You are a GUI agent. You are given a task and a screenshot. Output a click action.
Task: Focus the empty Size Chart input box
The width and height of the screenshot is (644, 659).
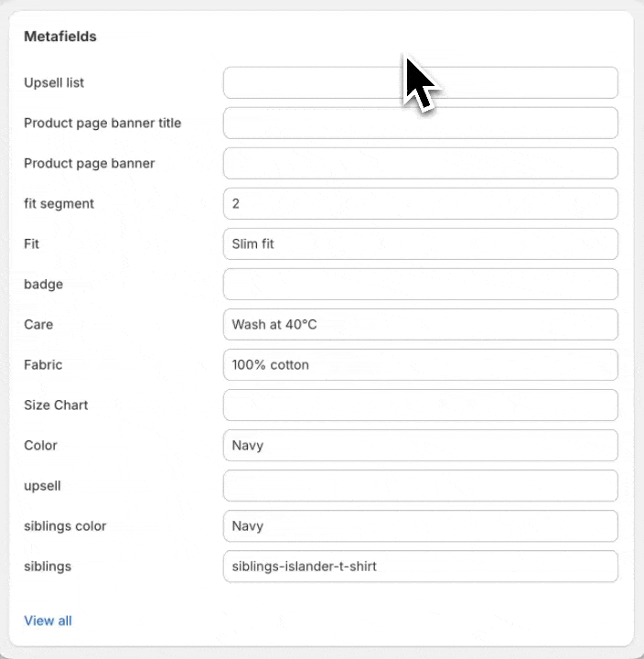420,405
